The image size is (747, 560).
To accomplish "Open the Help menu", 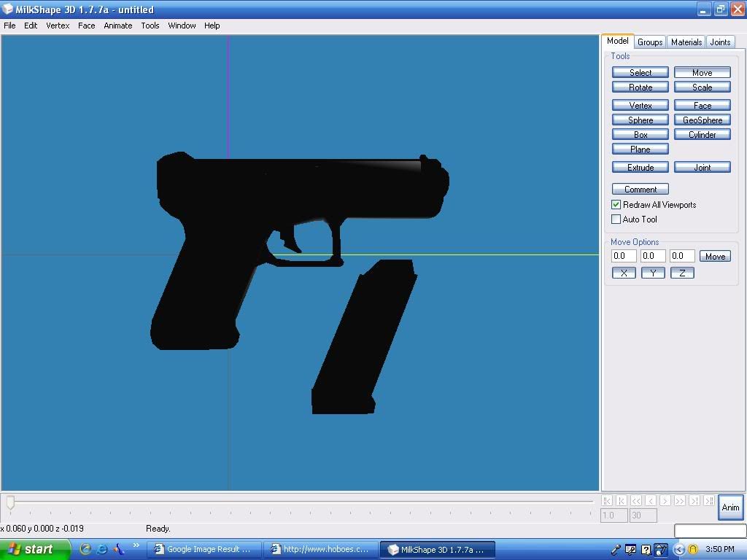I will (x=212, y=26).
